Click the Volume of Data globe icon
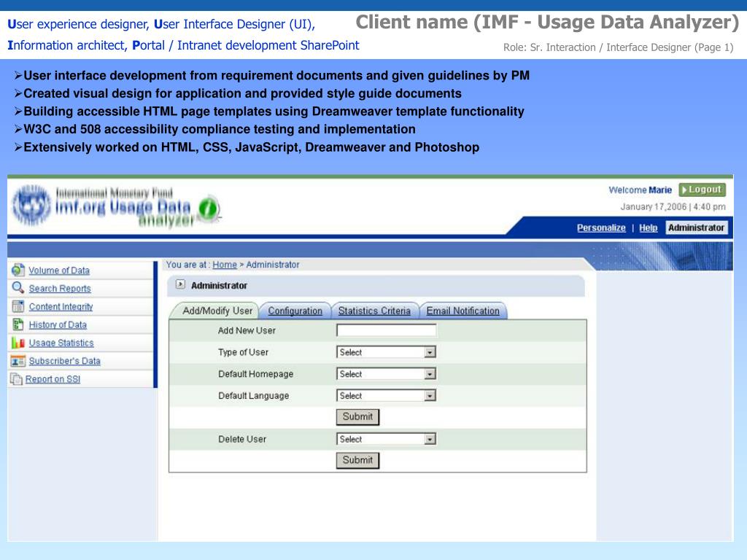 [x=18, y=270]
